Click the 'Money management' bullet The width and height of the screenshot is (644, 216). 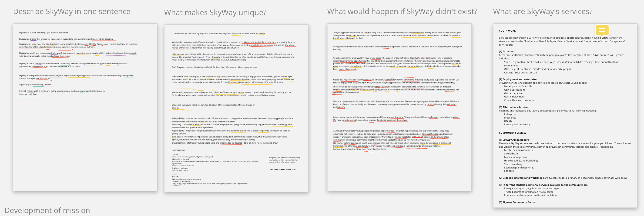(516, 157)
